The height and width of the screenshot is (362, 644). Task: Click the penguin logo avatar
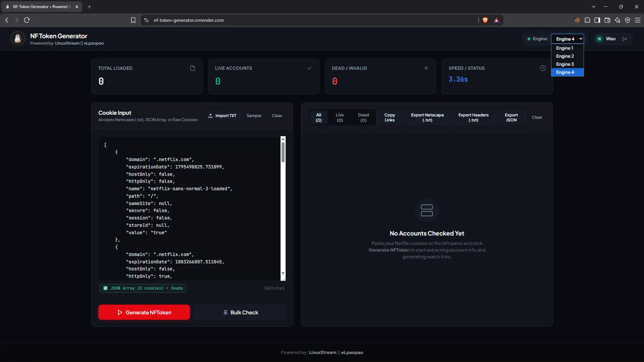(18, 39)
